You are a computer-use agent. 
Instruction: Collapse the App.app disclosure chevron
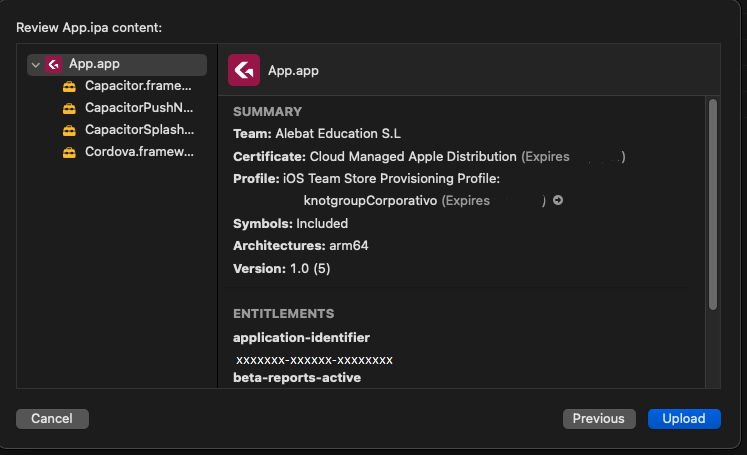36,65
